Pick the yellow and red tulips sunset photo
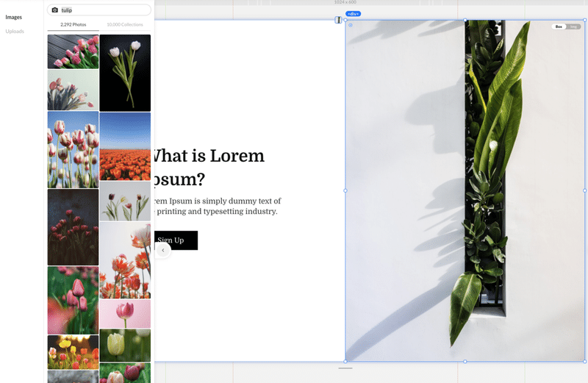588x383 pixels. coord(73,353)
